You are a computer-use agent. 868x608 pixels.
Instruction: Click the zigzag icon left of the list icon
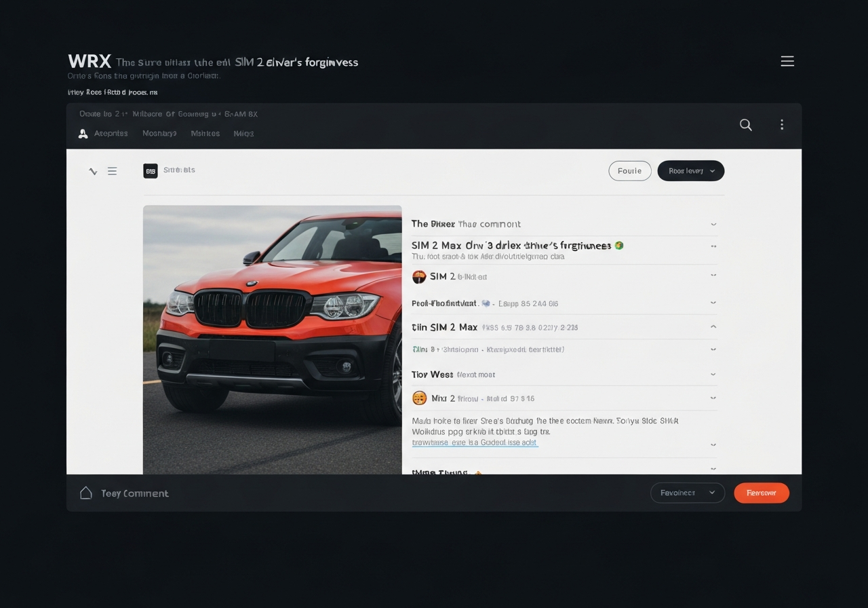[93, 172]
